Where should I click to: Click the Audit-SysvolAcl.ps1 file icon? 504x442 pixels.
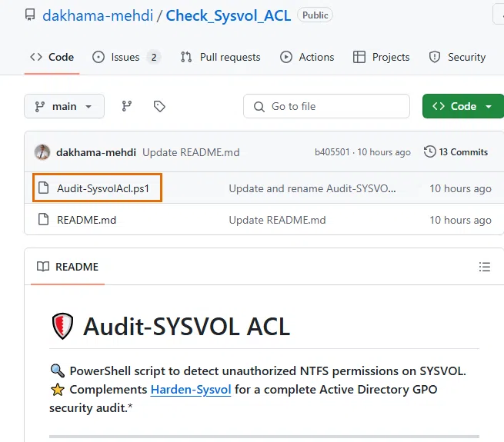click(44, 188)
